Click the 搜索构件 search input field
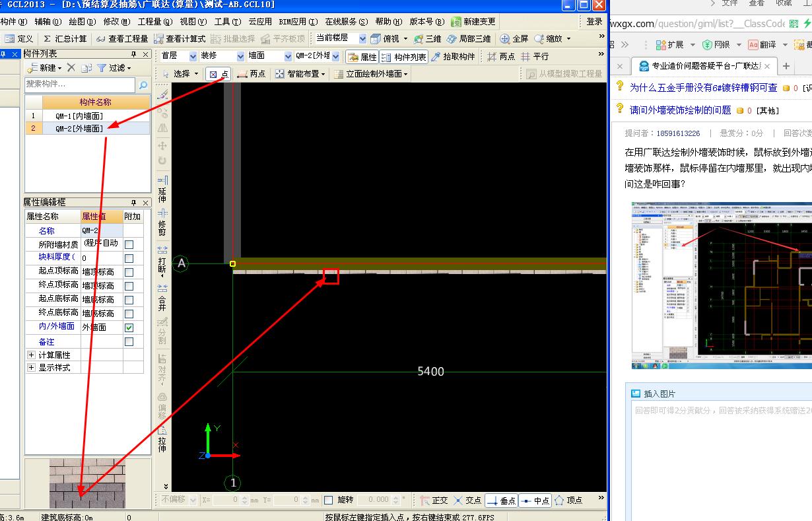Screen dimensions: 812x521 pos(80,85)
